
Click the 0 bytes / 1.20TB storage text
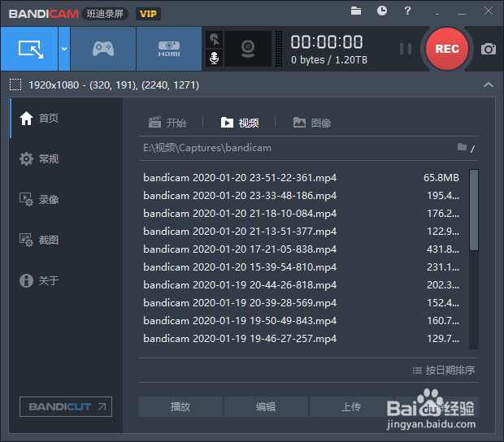[329, 60]
